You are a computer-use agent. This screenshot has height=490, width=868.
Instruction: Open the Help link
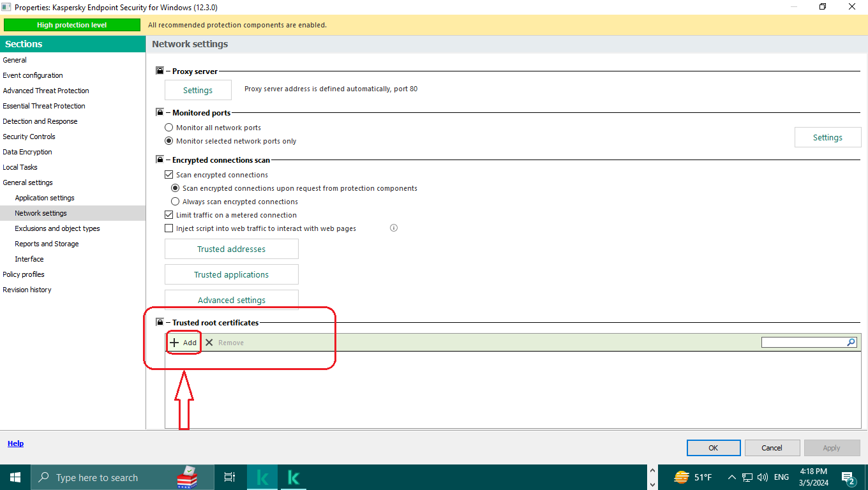click(x=16, y=443)
